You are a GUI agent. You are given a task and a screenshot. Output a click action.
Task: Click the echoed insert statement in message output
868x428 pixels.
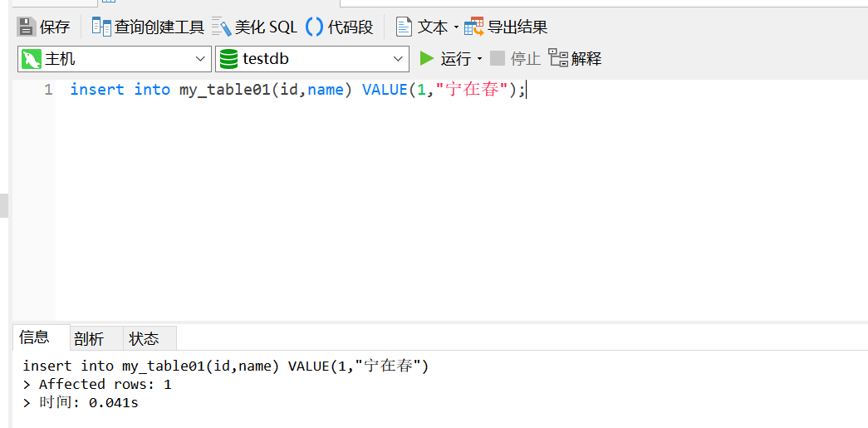(x=226, y=366)
